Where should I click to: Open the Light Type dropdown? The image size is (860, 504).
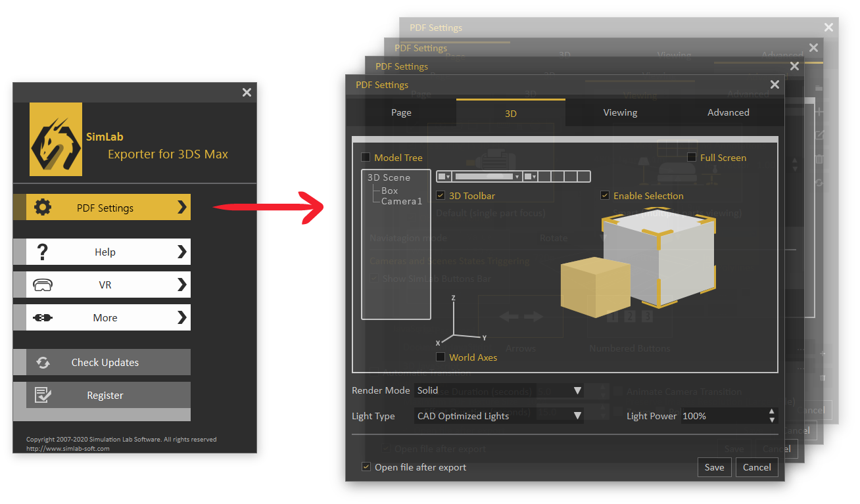[577, 416]
